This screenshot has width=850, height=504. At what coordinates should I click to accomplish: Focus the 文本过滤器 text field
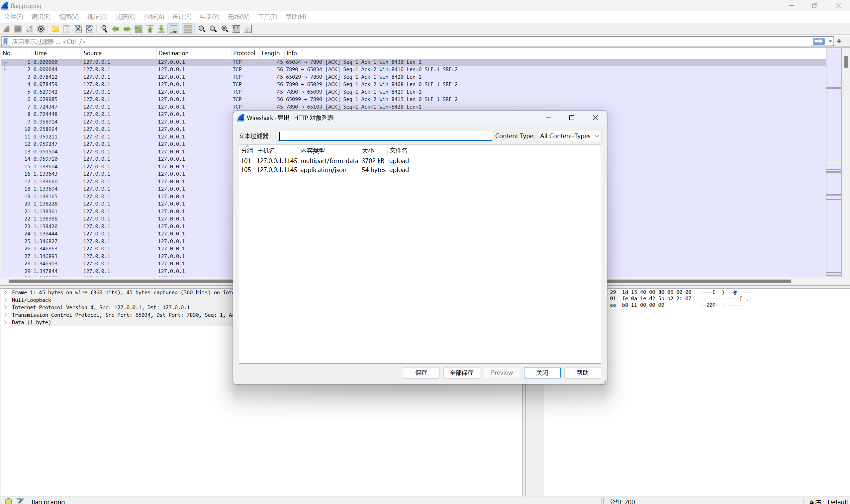tap(385, 136)
